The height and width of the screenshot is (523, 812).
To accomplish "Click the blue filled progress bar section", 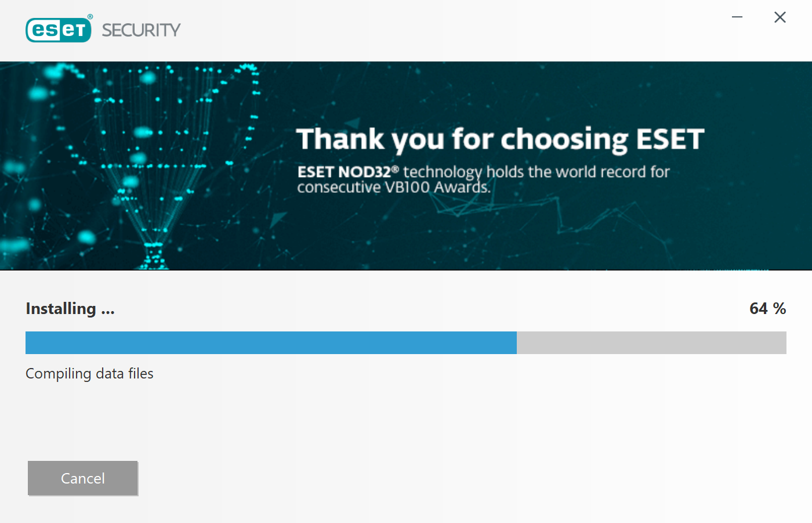I will [271, 342].
